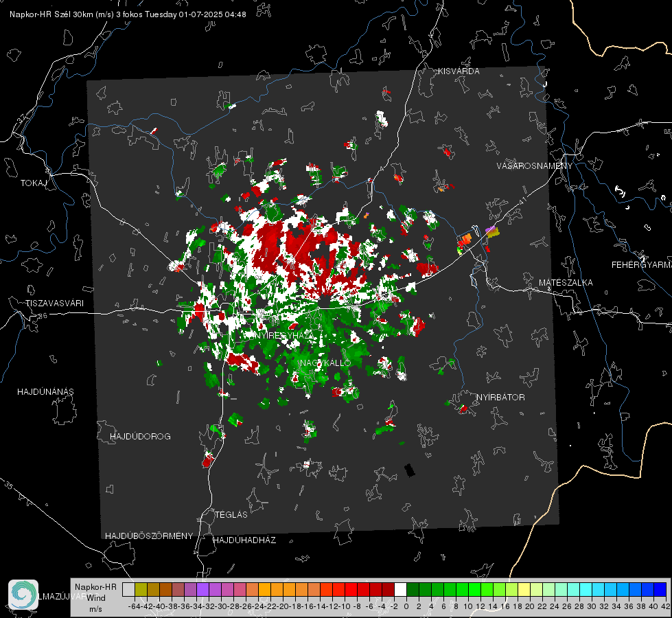Click the HAJDÚHADHÁZ town label
Screen dimensions: 672x618
click(x=244, y=540)
